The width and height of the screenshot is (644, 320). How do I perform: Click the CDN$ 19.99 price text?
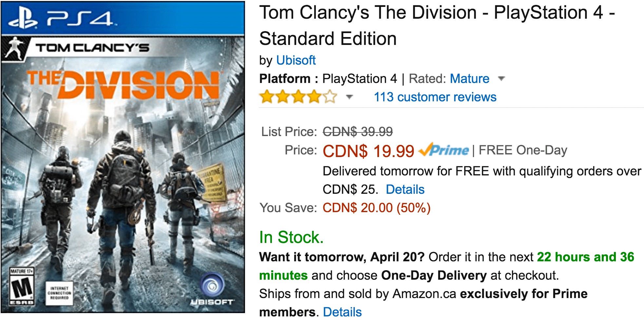369,151
